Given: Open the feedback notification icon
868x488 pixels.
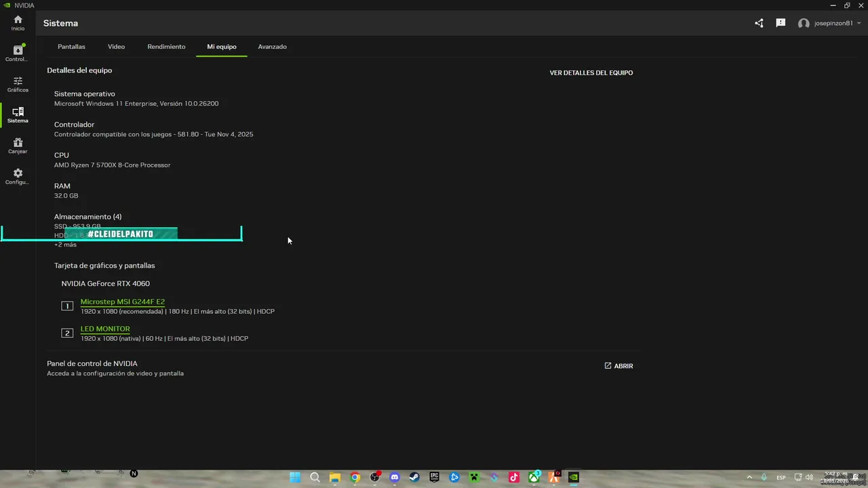Looking at the screenshot, I should (781, 23).
